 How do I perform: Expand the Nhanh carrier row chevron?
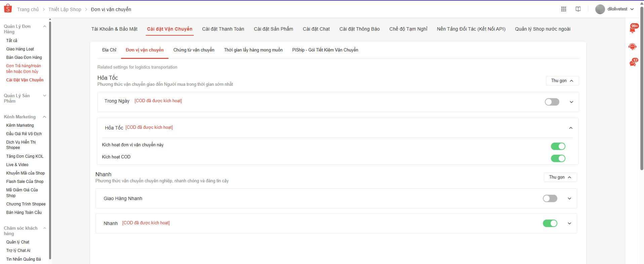569,223
